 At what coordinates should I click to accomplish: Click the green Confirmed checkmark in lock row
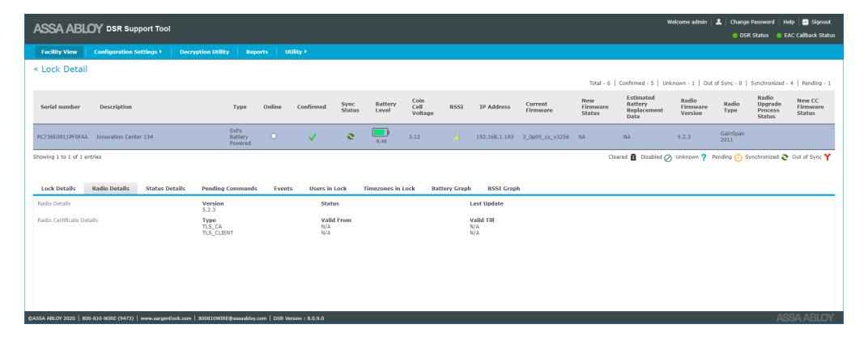[312, 137]
